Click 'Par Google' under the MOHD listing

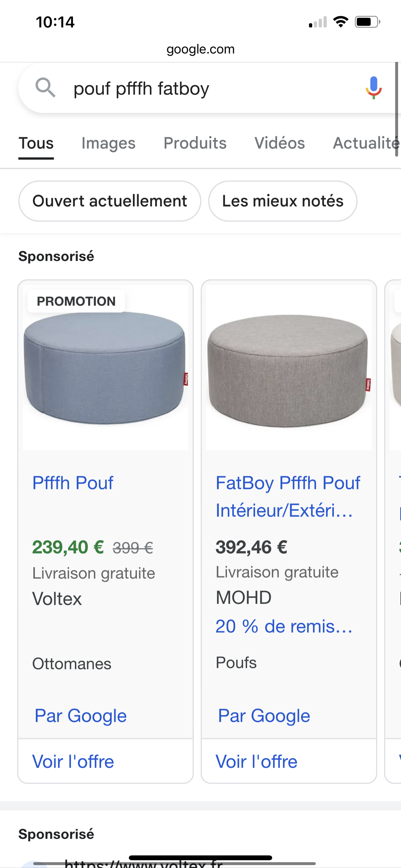pos(264,716)
